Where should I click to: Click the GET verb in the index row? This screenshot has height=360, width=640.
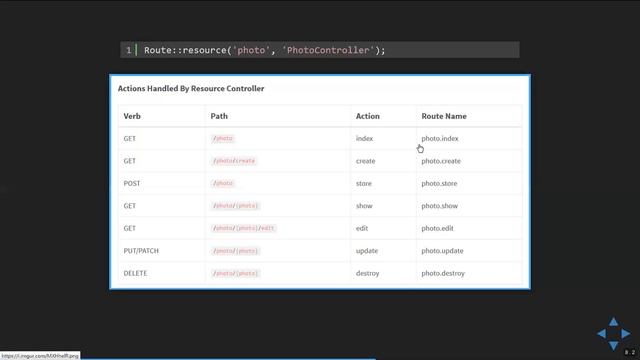(130, 138)
